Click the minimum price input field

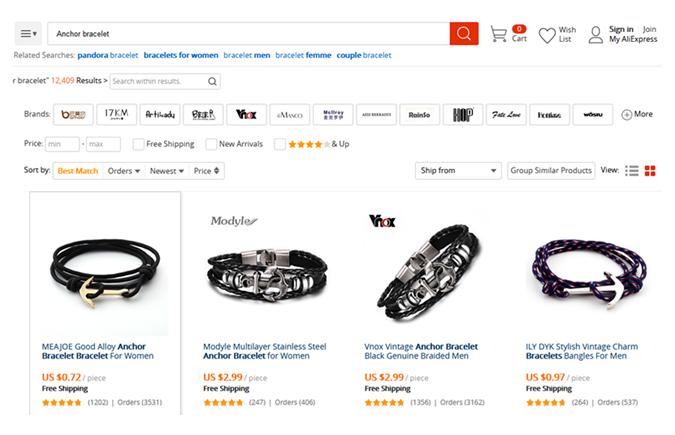[62, 144]
